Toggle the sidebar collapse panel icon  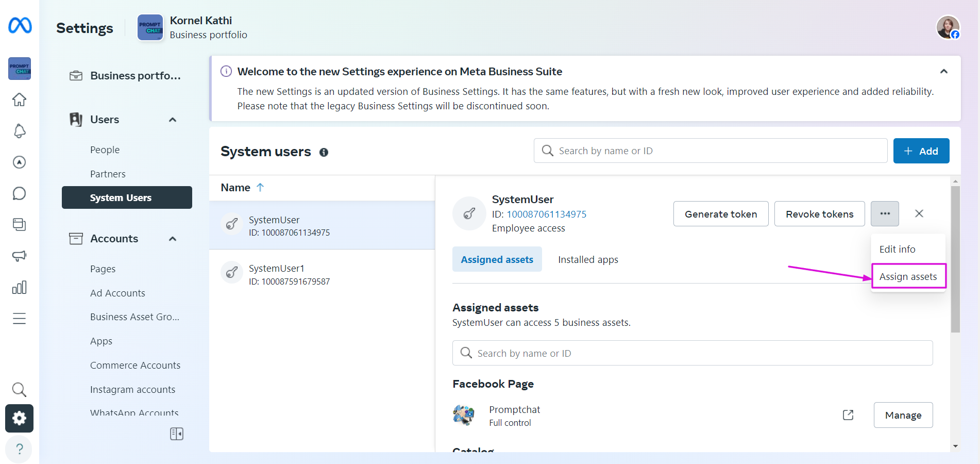[176, 434]
